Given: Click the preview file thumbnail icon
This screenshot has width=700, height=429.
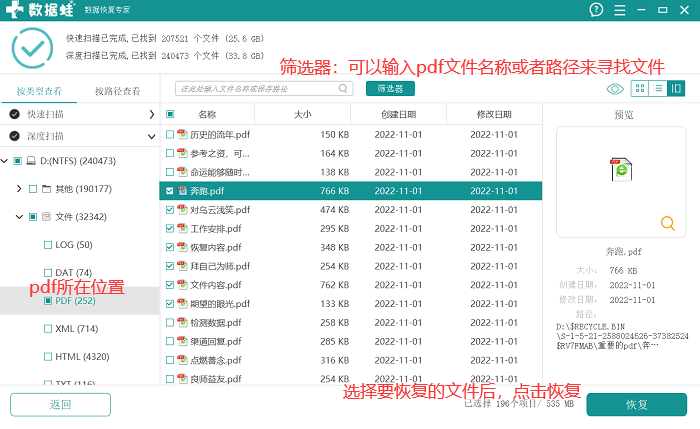Looking at the screenshot, I should pos(621,170).
